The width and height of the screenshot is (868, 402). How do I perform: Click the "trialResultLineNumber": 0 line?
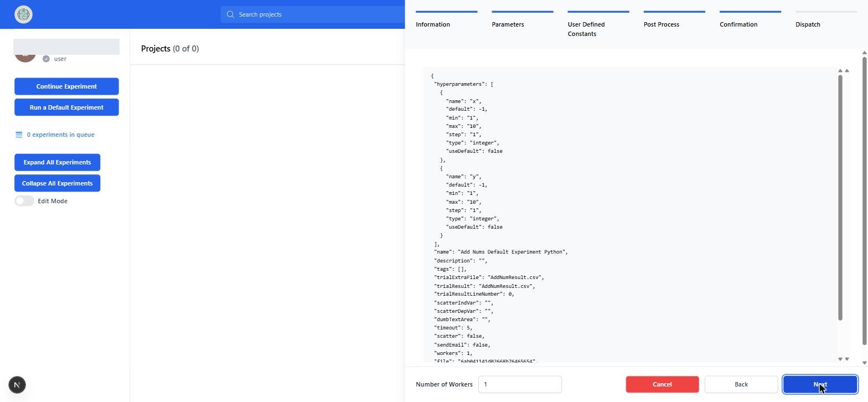coord(474,294)
